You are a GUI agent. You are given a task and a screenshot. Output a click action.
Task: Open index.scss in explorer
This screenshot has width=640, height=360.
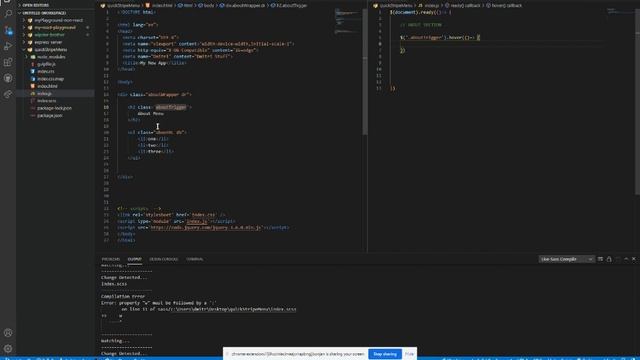46,101
